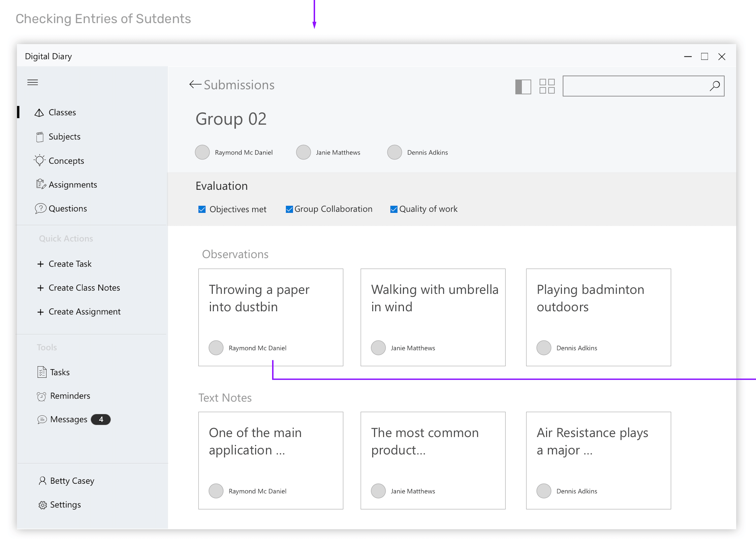Image resolution: width=756 pixels, height=547 pixels.
Task: Select Assignments in the sidebar
Action: [72, 185]
